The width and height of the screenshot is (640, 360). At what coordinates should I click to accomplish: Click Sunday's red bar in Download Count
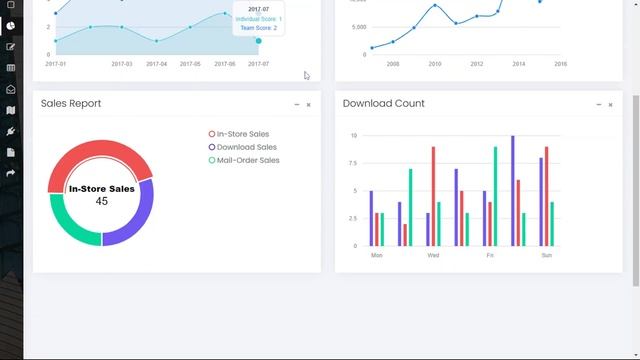click(547, 196)
